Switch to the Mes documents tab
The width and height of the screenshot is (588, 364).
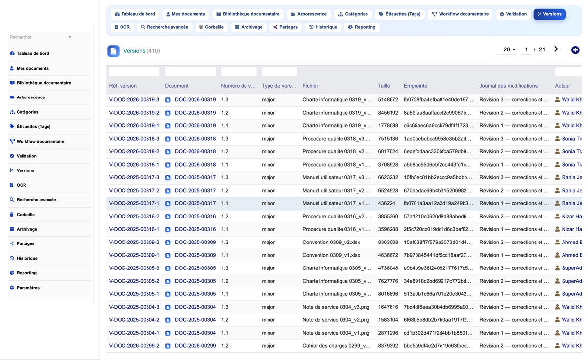point(185,14)
